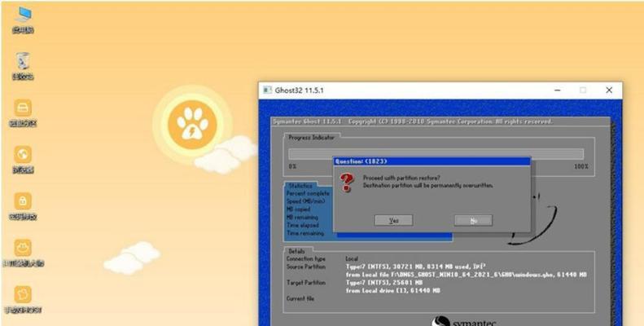644x326 pixels.
Task: Close the Ghost32 11.5.1 window
Action: pyautogui.click(x=609, y=90)
